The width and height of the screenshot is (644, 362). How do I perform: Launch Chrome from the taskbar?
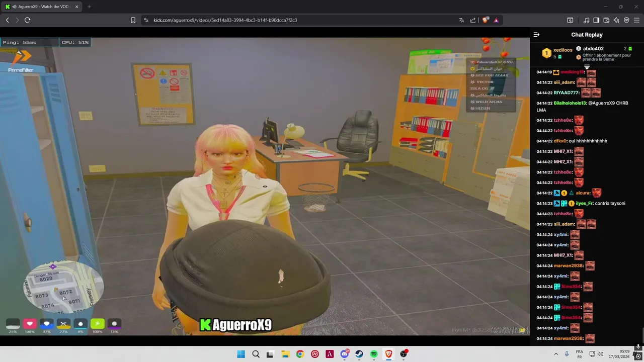(x=300, y=354)
